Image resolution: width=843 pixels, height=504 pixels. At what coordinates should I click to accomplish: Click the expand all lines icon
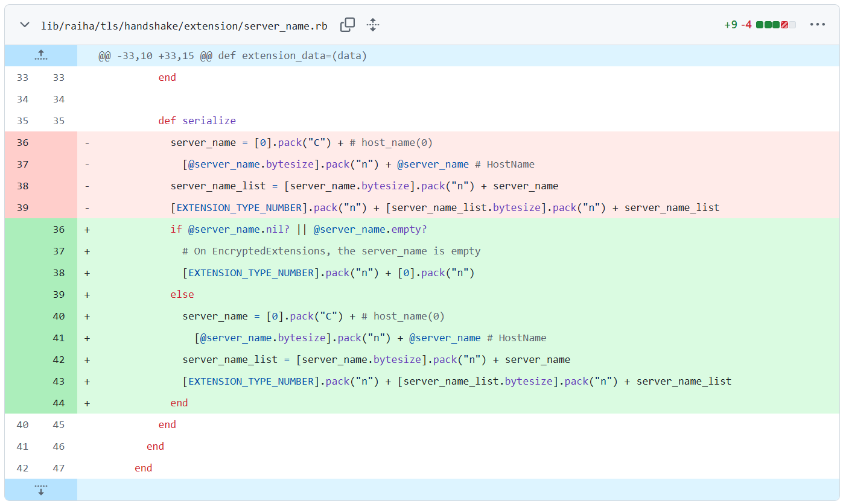(x=373, y=25)
